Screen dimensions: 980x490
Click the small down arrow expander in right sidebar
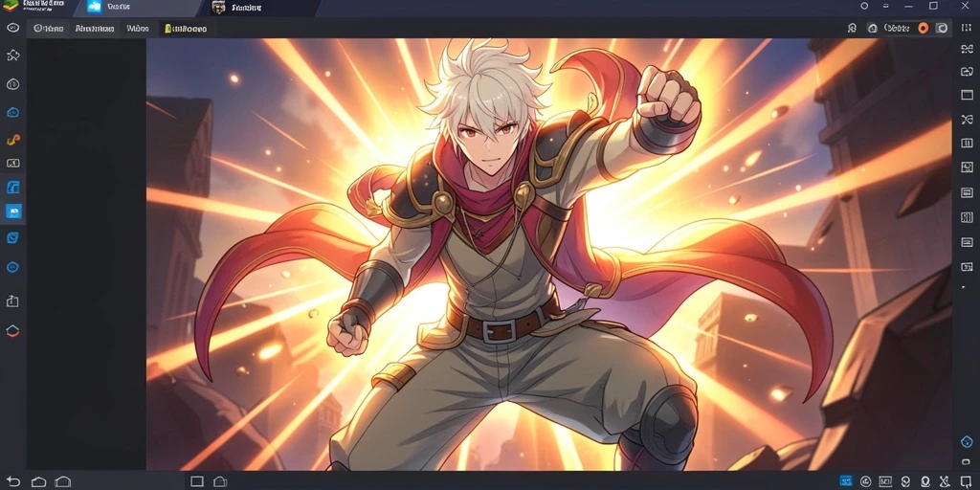[x=963, y=287]
